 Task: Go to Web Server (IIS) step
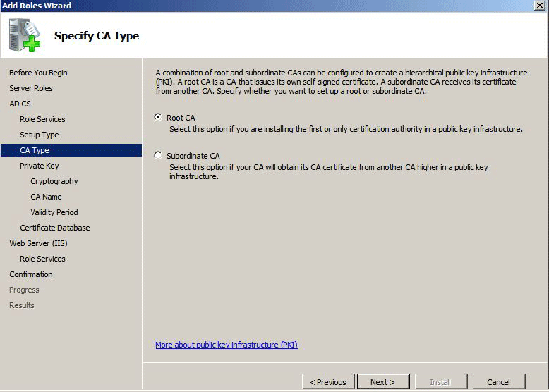[38, 243]
